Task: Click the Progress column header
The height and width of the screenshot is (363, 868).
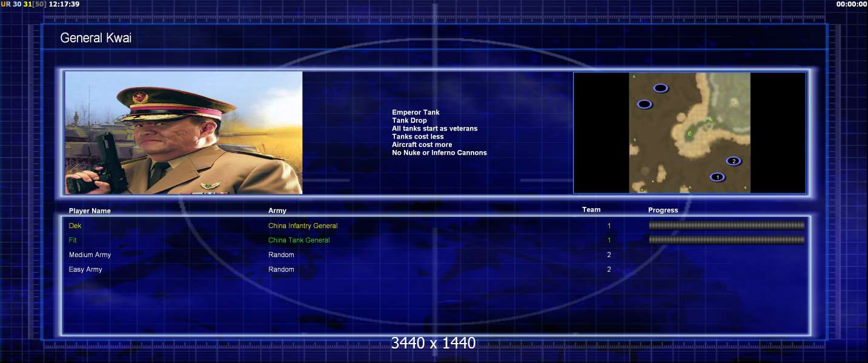Action: click(663, 211)
